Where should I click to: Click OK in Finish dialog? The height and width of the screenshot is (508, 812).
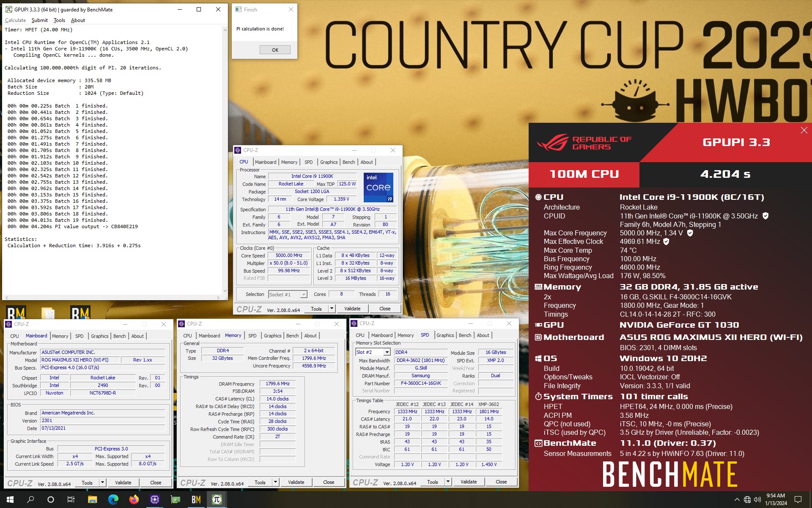[275, 50]
